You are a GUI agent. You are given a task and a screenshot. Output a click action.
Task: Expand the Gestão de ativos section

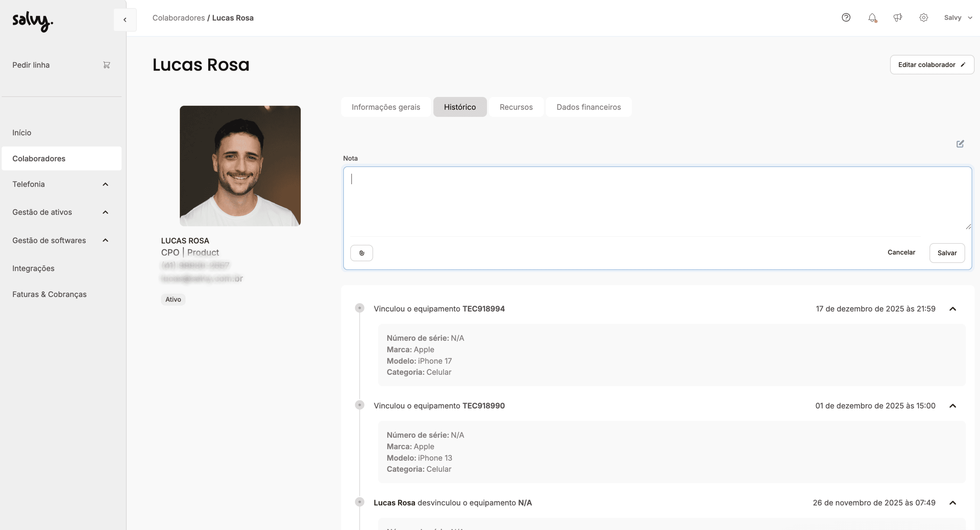(105, 212)
